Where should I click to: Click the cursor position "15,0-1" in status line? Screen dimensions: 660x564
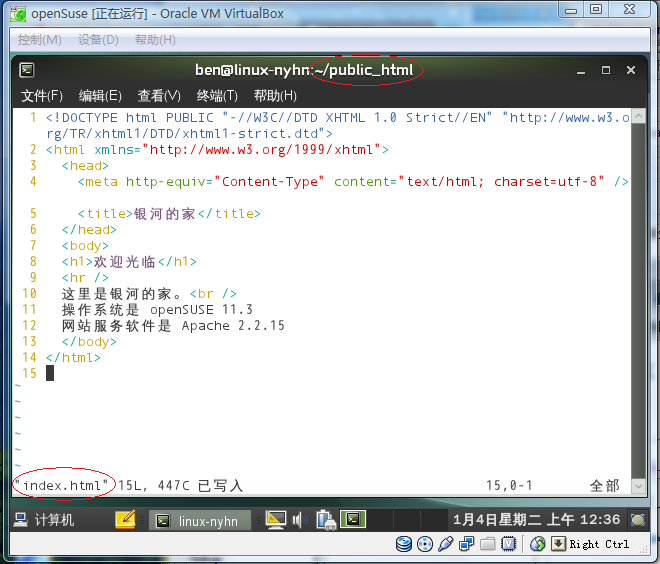(x=509, y=485)
